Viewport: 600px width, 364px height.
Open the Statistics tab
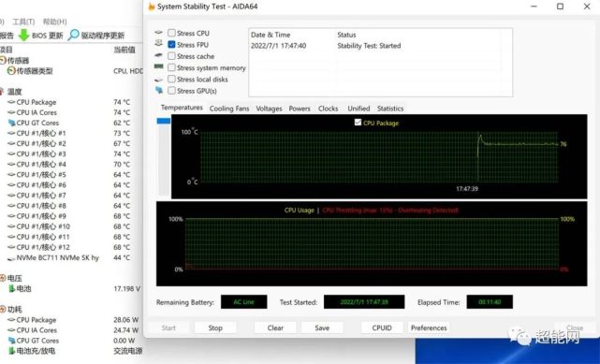pos(390,109)
